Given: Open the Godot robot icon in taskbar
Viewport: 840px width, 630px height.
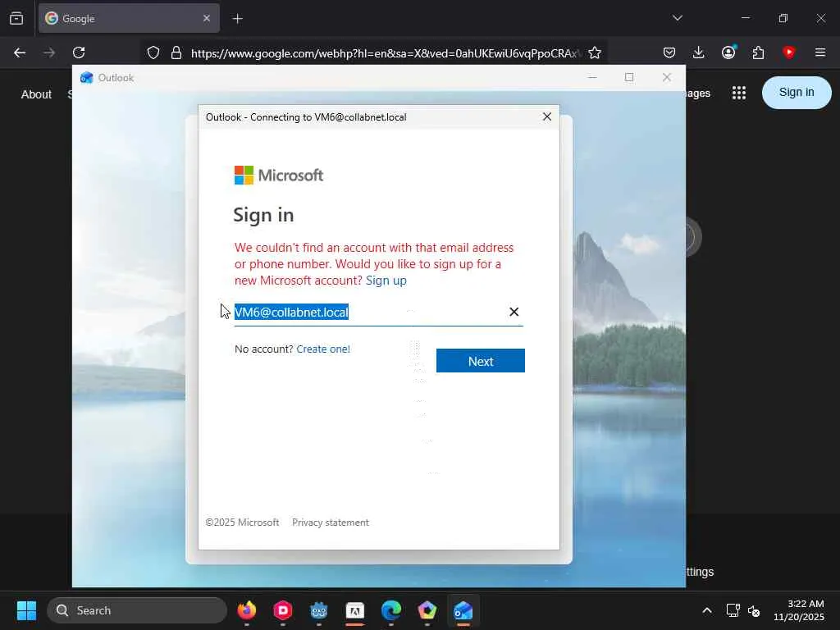Looking at the screenshot, I should coord(319,610).
